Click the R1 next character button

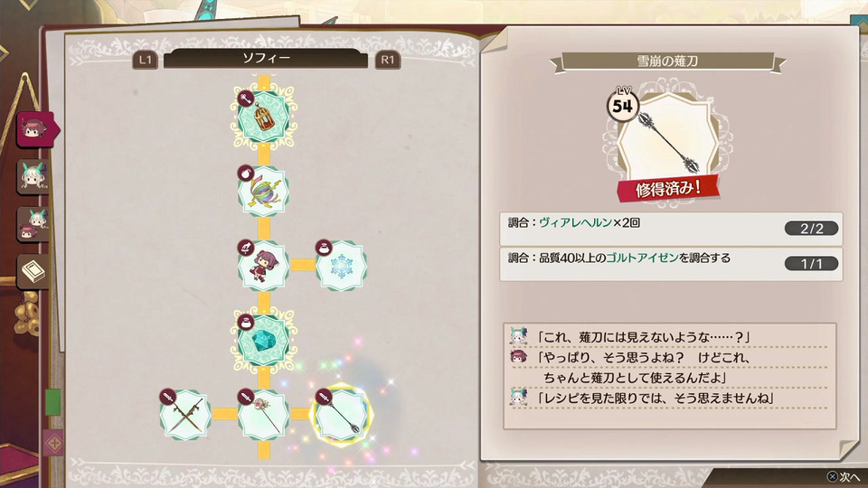388,60
